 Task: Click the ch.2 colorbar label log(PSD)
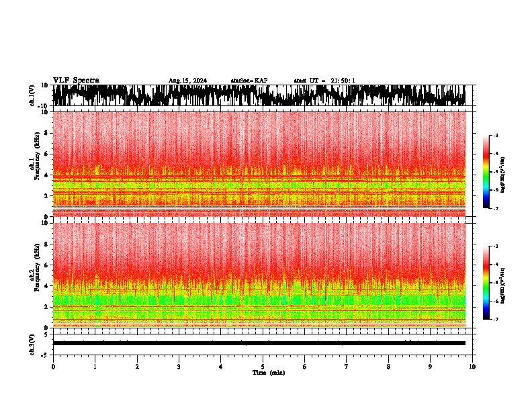(x=503, y=285)
